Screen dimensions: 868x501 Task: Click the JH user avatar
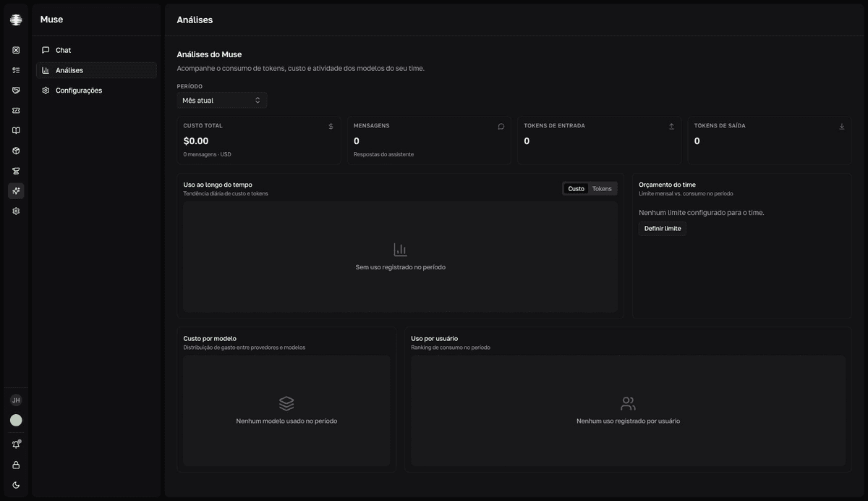[x=16, y=400]
